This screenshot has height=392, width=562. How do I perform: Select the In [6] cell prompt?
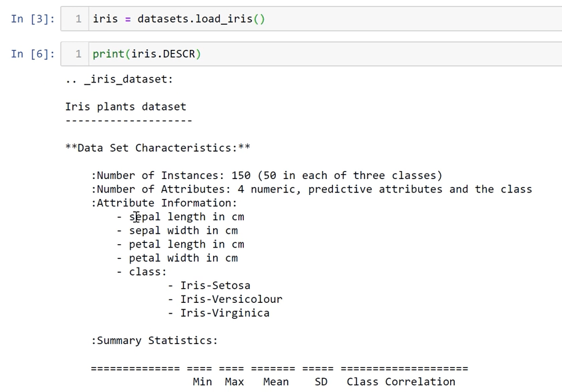coord(32,54)
